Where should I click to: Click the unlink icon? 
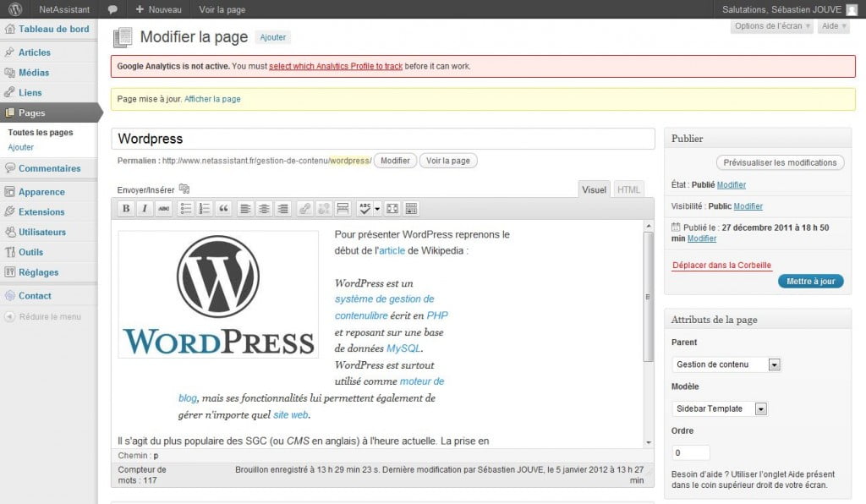324,209
